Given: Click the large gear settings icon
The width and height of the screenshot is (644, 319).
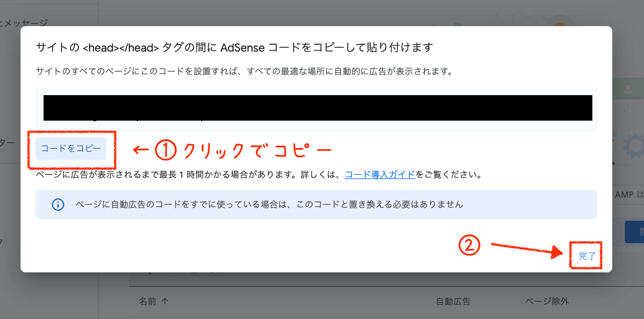Looking at the screenshot, I should point(635,146).
